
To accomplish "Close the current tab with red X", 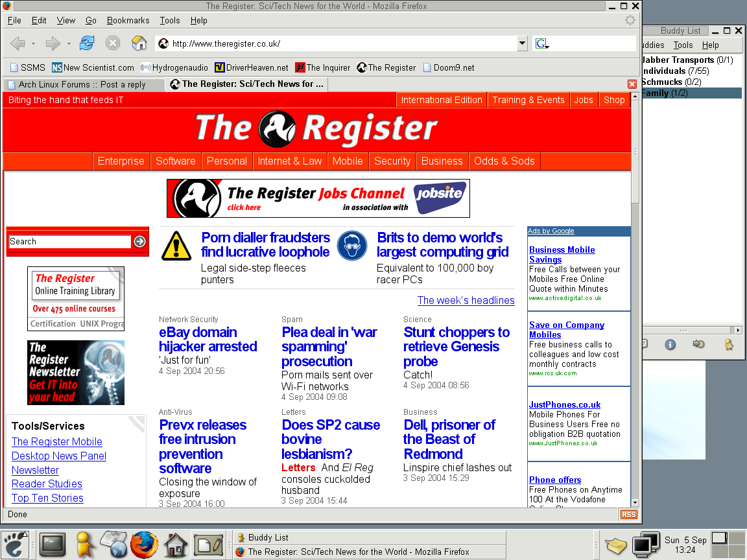I will coord(632,84).
